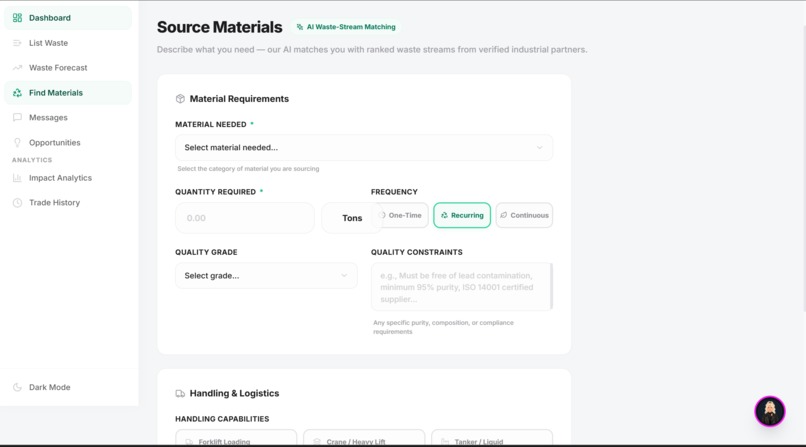Screen dimensions: 806x447
Task: Click the page vertical scrollbar
Action: (x=803, y=170)
